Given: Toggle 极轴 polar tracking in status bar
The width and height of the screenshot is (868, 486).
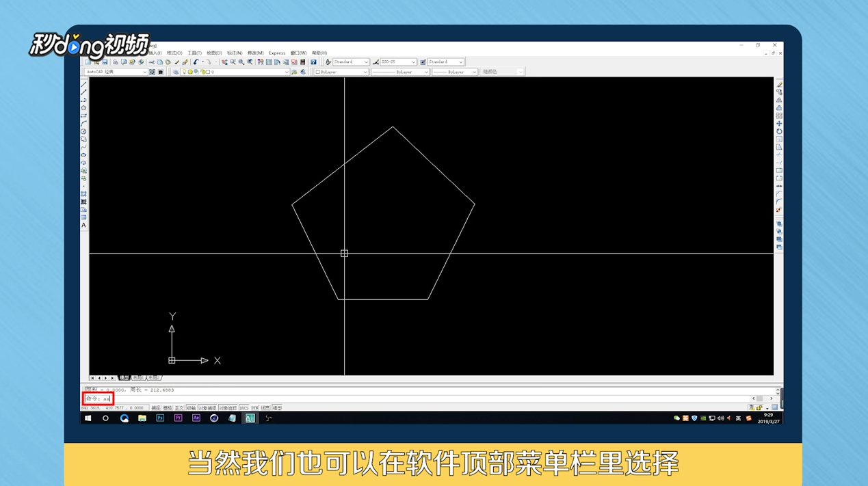Looking at the screenshot, I should [191, 408].
